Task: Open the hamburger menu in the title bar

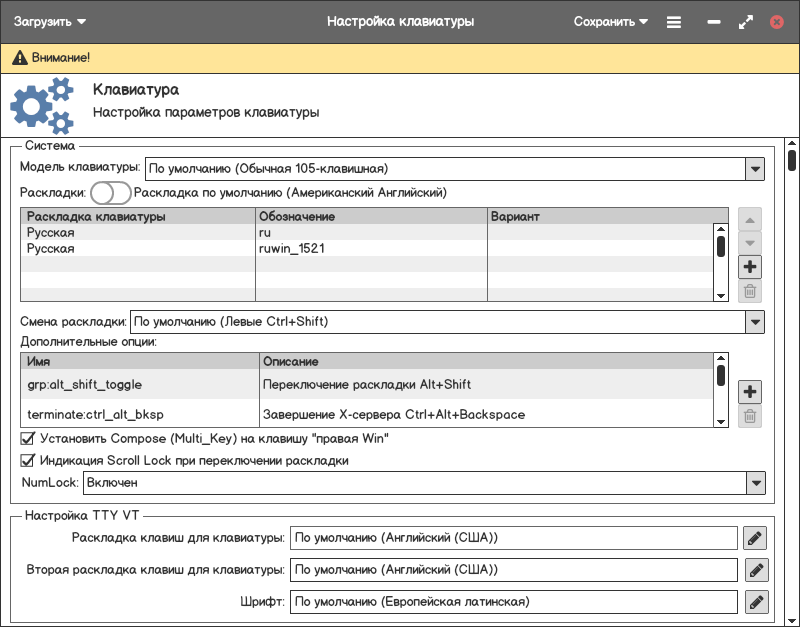Action: [x=674, y=22]
